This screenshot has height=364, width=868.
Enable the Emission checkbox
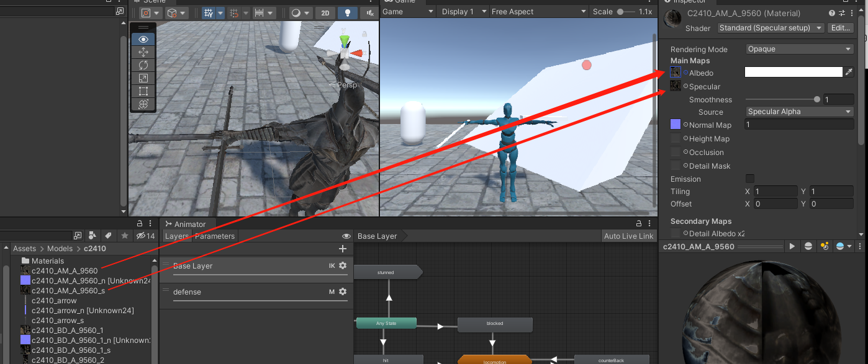tap(750, 179)
